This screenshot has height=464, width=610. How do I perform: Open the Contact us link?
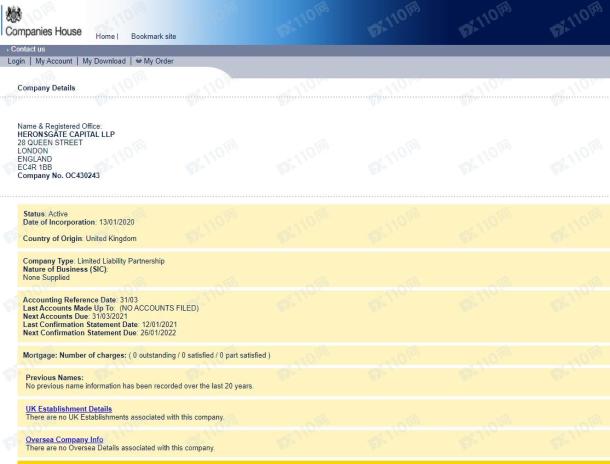(x=28, y=49)
